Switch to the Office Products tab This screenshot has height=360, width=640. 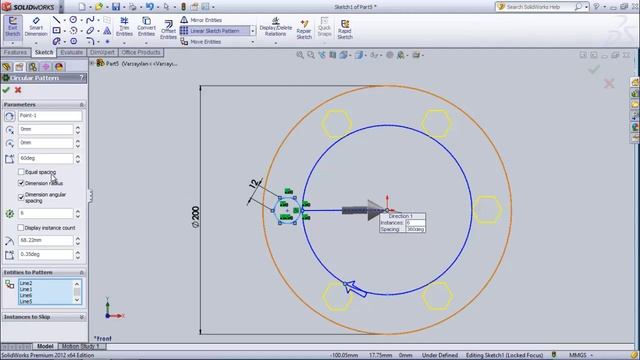pos(141,52)
